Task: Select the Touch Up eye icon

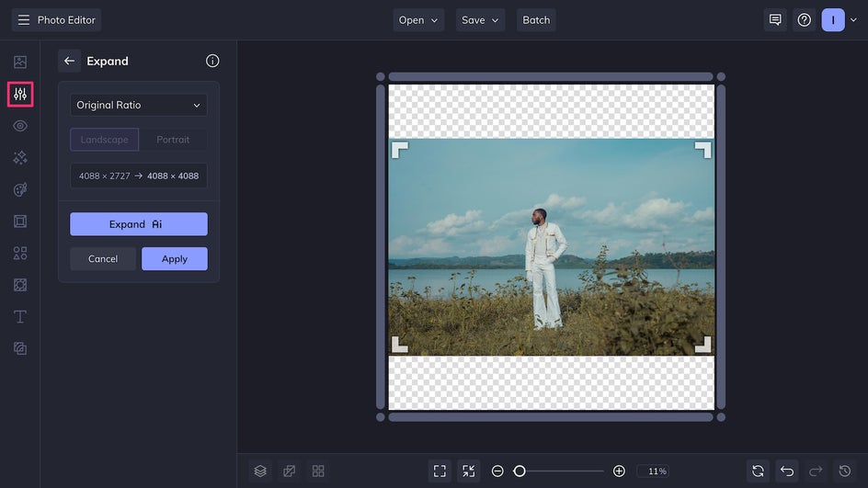Action: tap(20, 126)
